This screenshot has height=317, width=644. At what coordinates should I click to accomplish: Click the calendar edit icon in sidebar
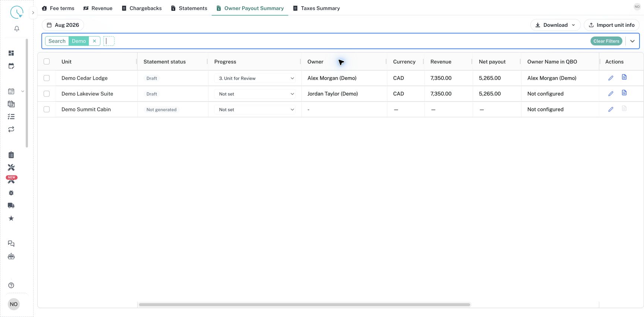pyautogui.click(x=11, y=66)
